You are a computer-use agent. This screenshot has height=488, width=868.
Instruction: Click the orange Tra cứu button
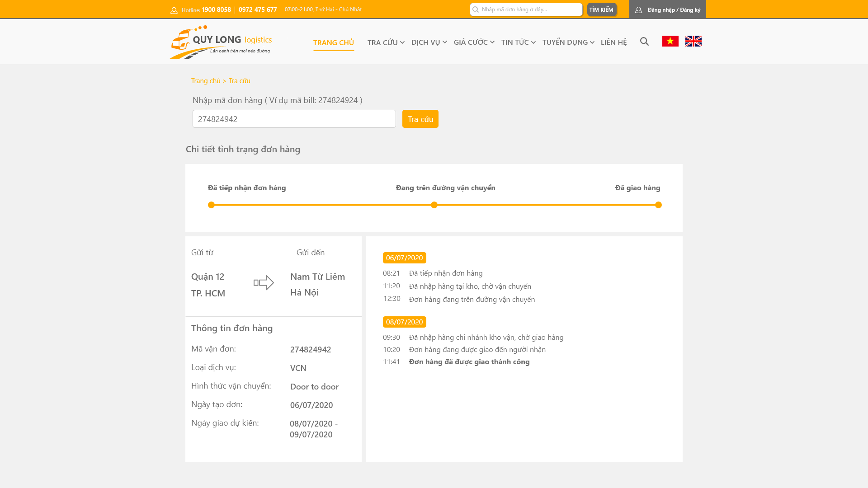pos(420,119)
